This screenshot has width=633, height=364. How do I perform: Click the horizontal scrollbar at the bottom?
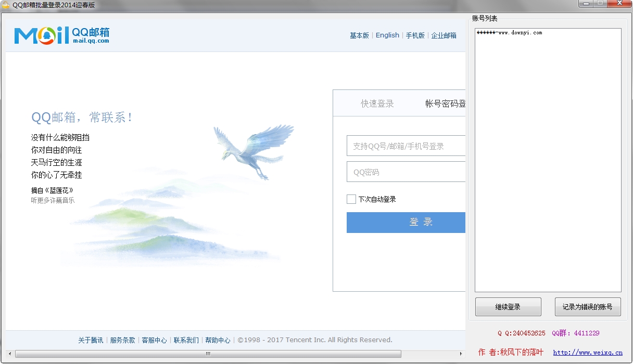click(x=207, y=353)
